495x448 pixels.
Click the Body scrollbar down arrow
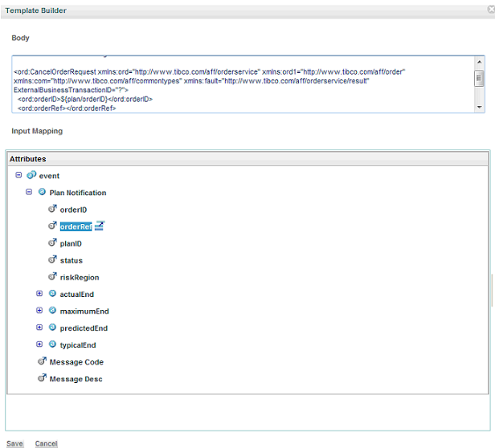pyautogui.click(x=480, y=108)
